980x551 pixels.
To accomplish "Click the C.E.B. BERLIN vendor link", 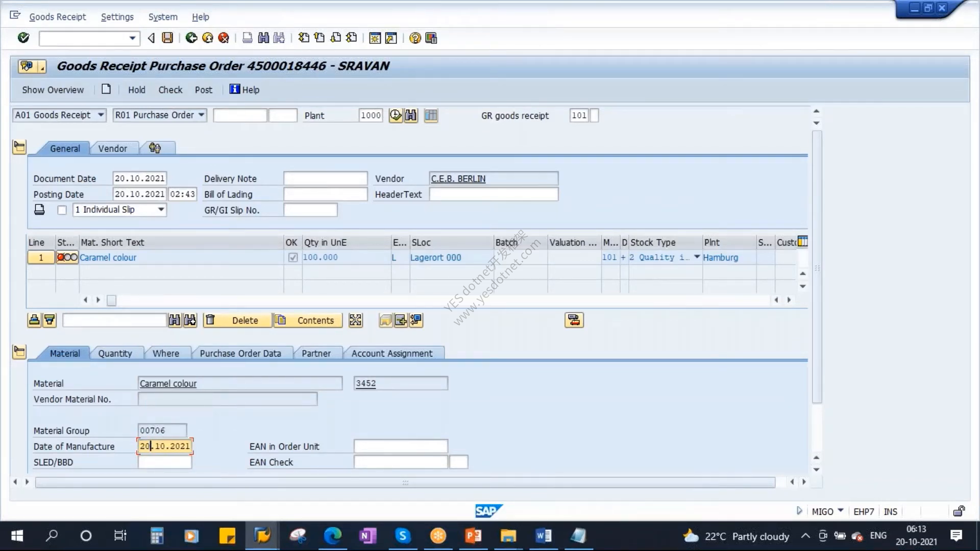I will tap(458, 179).
